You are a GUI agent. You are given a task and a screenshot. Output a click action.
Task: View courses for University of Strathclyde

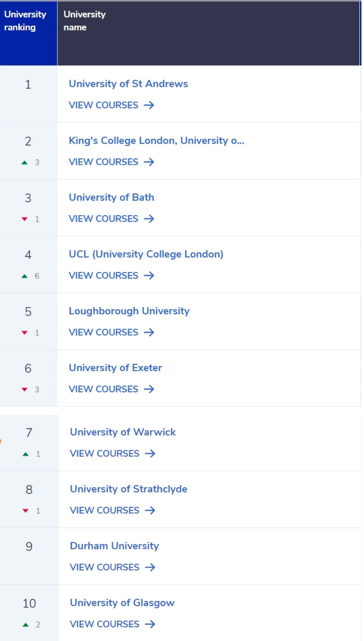point(112,511)
